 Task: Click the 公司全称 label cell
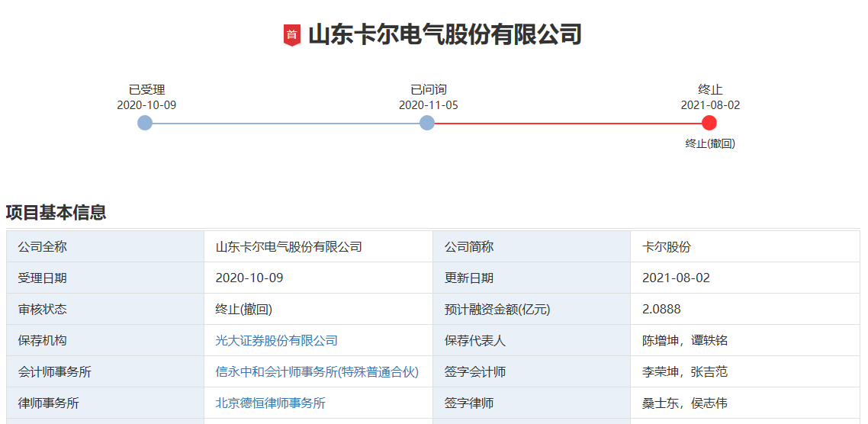tap(105, 247)
